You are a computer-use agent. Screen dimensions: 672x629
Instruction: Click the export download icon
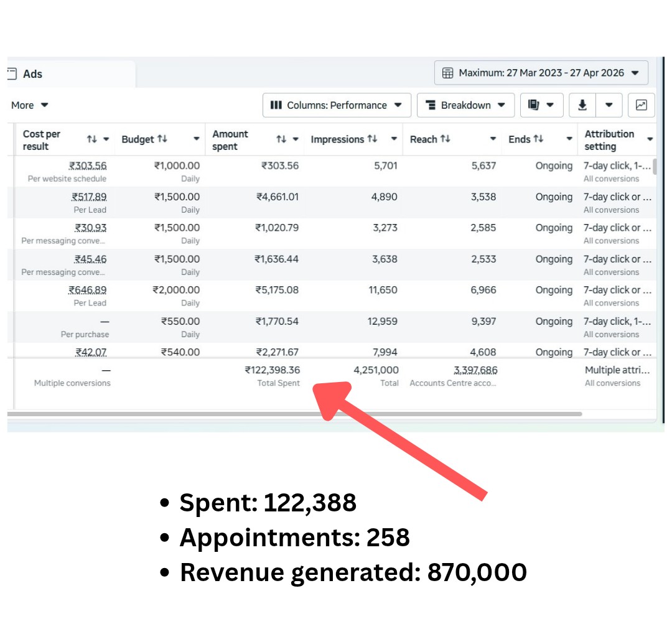[582, 105]
